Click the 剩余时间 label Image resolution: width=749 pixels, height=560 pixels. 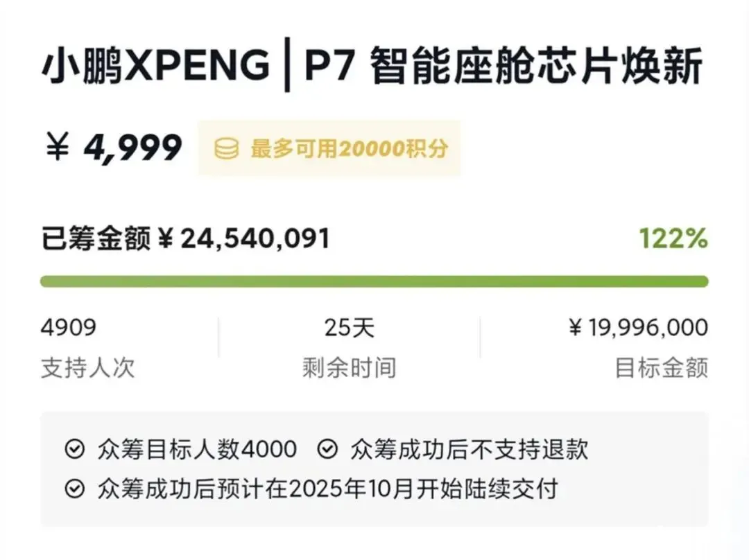tap(349, 368)
